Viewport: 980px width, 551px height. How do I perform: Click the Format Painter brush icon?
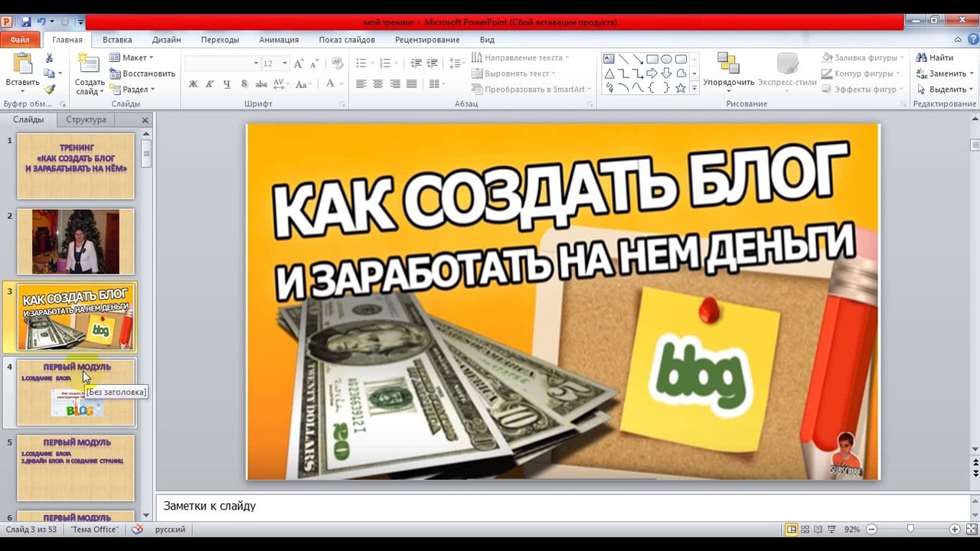click(x=50, y=90)
